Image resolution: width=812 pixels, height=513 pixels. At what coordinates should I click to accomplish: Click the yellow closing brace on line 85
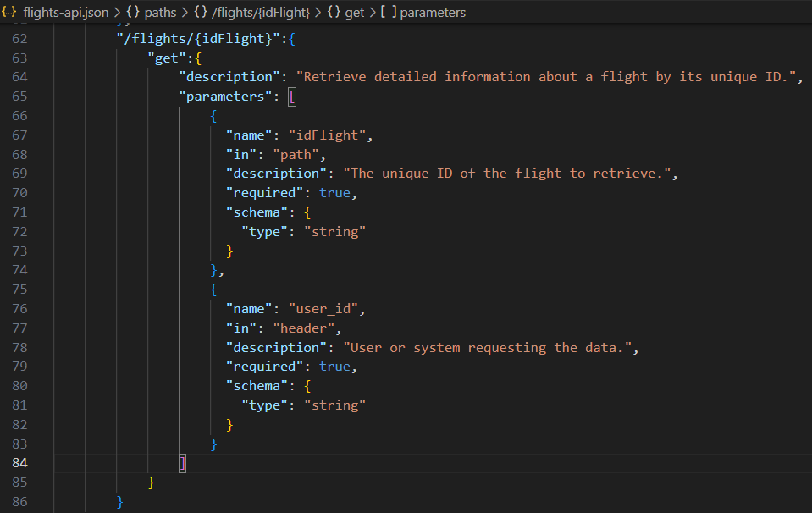(x=152, y=483)
